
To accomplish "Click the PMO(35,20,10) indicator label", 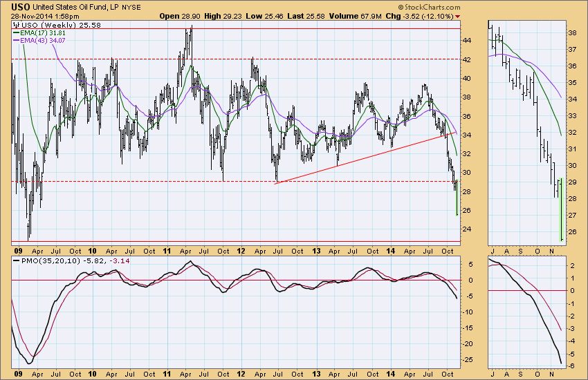I will tap(42, 260).
